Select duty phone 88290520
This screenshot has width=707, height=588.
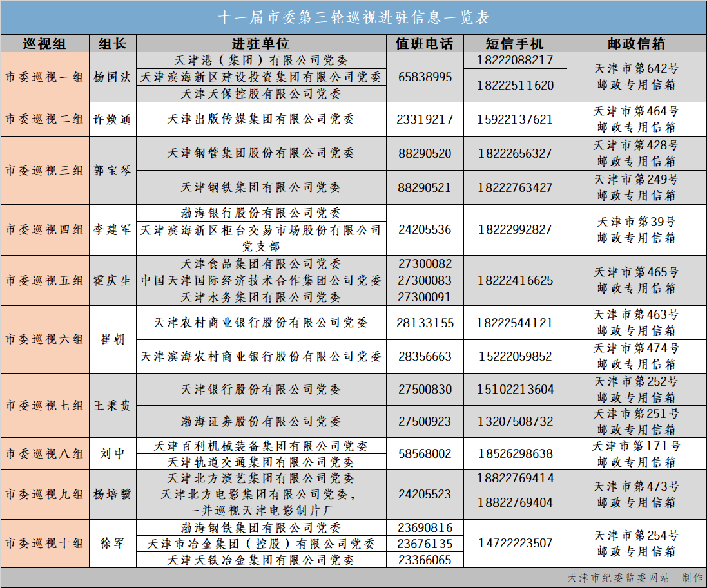425,154
